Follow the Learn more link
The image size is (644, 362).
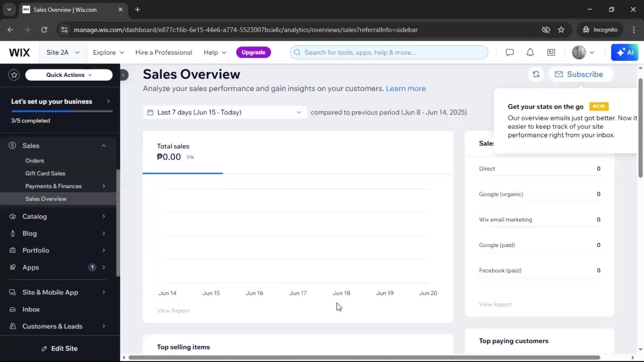pyautogui.click(x=406, y=89)
